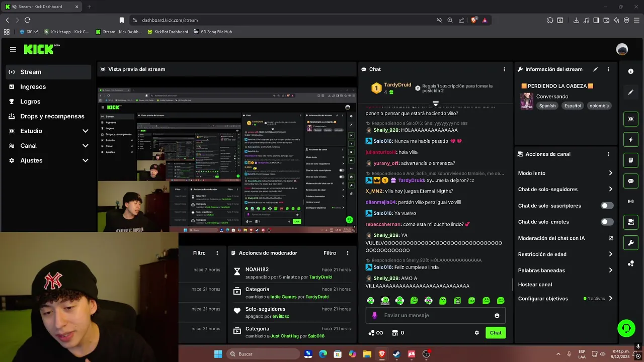The height and width of the screenshot is (362, 644).
Task: Open the emoji picker in message box
Action: tap(497, 315)
